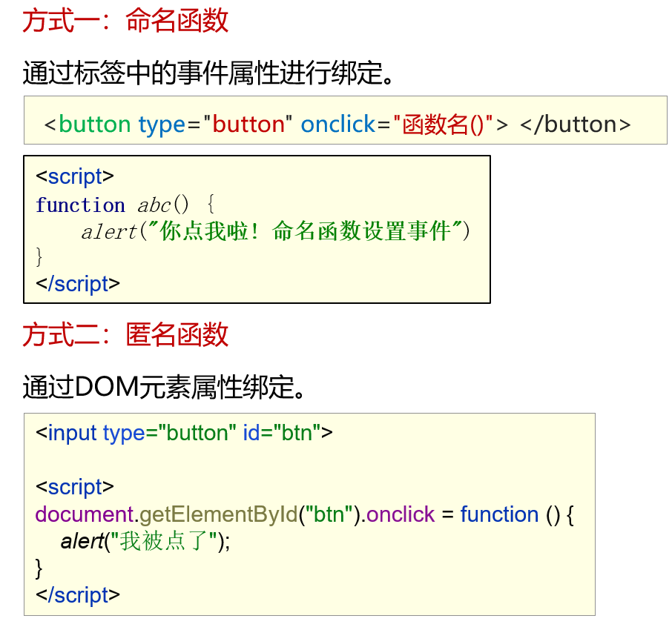
Task: Click the blue function keyword after equals
Action: [499, 514]
